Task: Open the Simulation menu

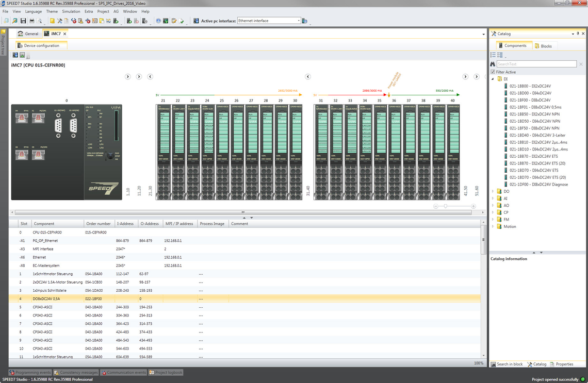Action: click(x=71, y=11)
